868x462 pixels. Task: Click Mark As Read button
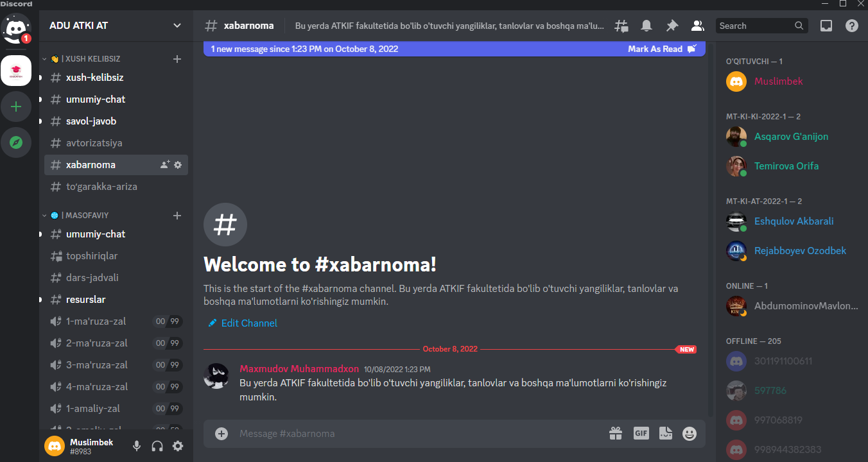(661, 49)
